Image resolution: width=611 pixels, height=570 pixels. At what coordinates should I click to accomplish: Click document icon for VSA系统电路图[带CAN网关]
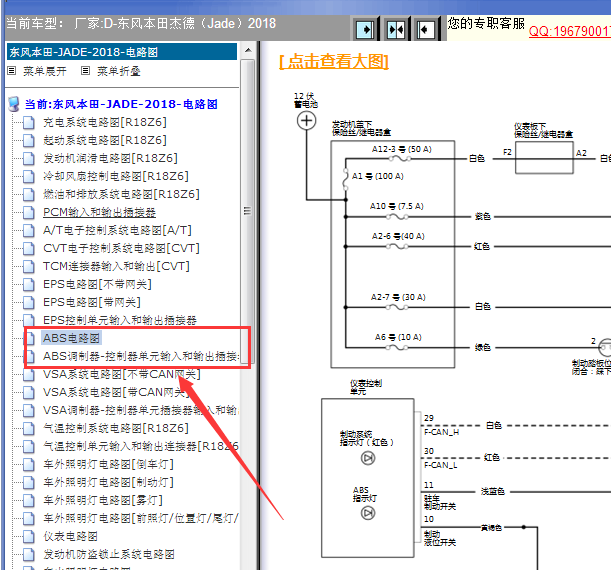click(28, 392)
